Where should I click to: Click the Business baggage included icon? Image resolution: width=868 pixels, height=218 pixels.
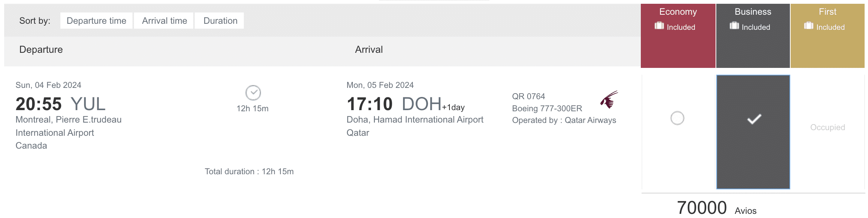(734, 26)
